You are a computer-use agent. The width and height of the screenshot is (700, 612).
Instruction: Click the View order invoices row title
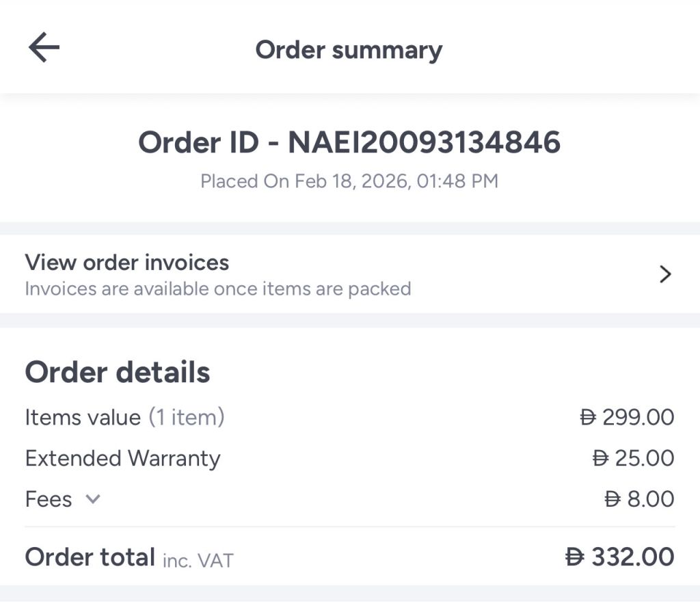click(127, 263)
